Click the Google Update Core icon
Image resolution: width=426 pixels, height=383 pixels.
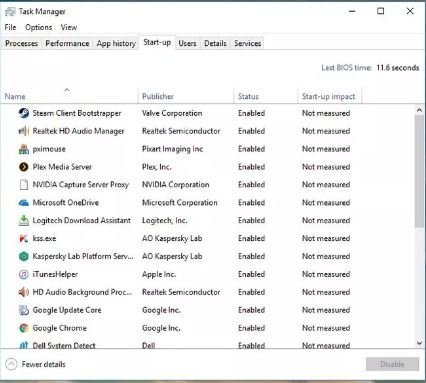pyautogui.click(x=24, y=310)
